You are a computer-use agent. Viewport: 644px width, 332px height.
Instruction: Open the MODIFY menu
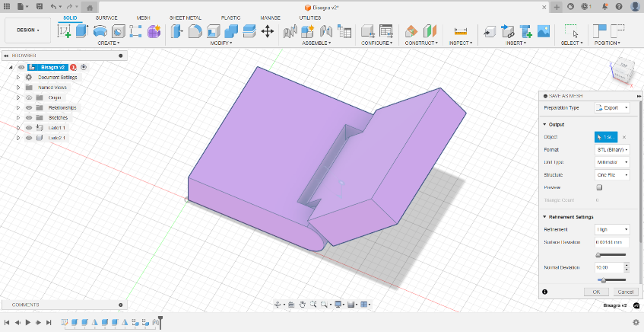(221, 43)
